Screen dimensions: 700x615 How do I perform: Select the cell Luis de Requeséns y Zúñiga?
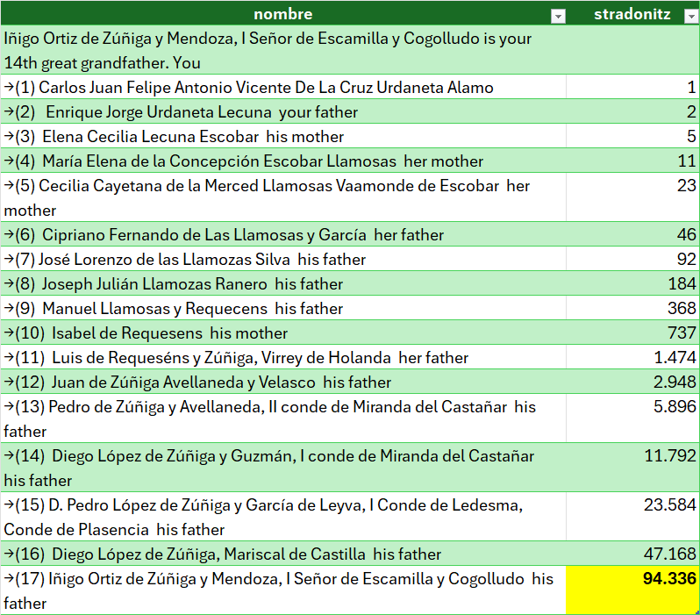(283, 357)
